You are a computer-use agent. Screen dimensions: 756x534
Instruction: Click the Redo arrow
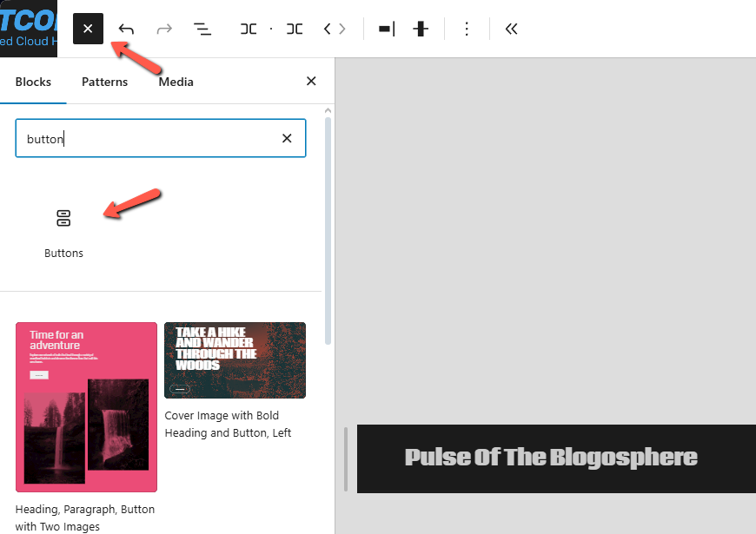tap(164, 29)
